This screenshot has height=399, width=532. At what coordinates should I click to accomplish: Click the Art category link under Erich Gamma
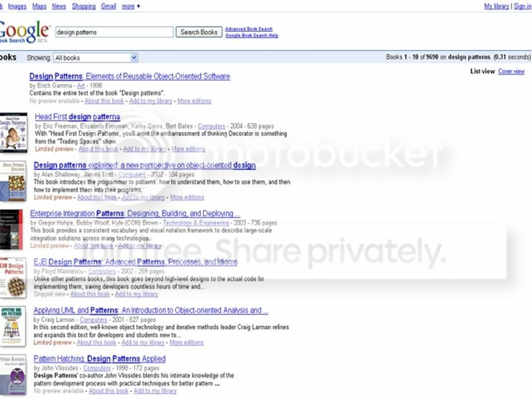[81, 86]
